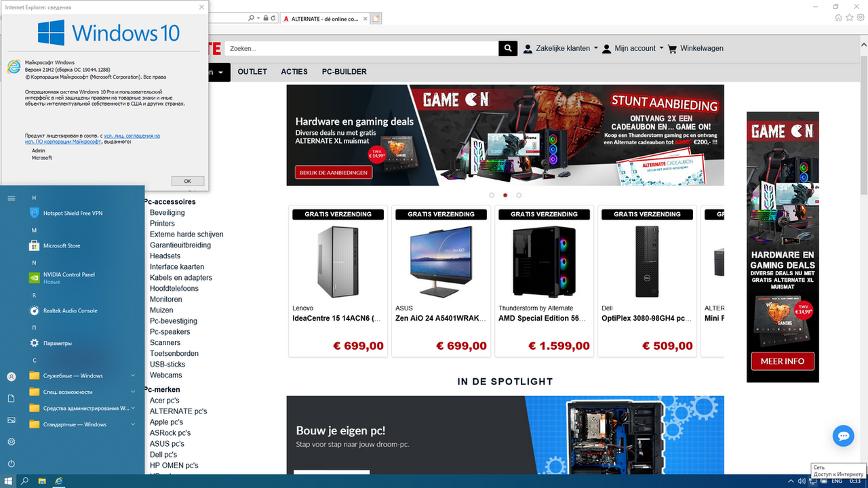Viewport: 868px width, 488px height.
Task: Open the address bar search dropdown arrow
Action: coord(258,18)
